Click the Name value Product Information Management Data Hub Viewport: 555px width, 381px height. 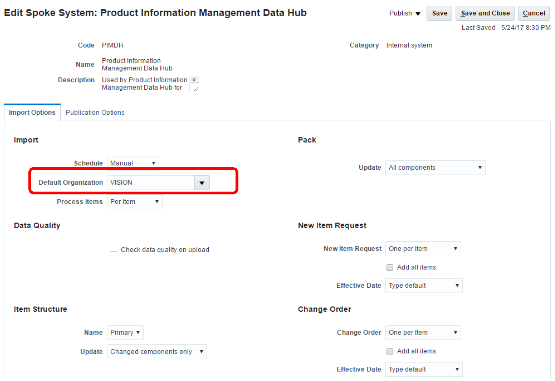click(x=137, y=64)
